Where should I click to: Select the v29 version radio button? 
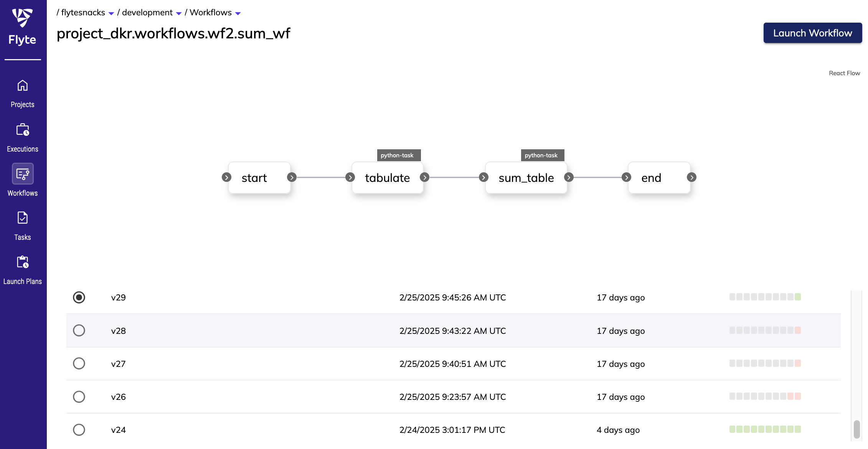click(x=79, y=297)
